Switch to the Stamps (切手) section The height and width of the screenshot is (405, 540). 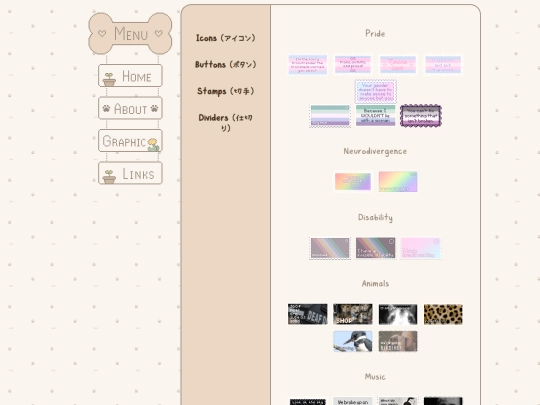[x=226, y=91]
